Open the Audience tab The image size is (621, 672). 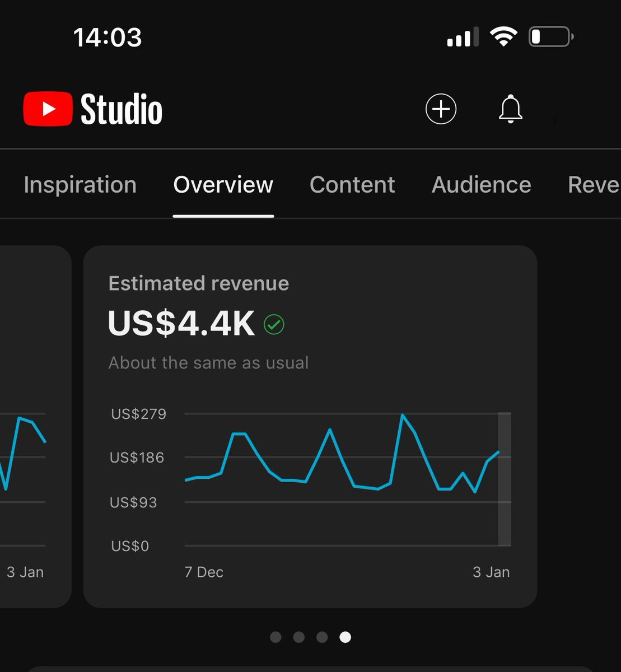481,185
